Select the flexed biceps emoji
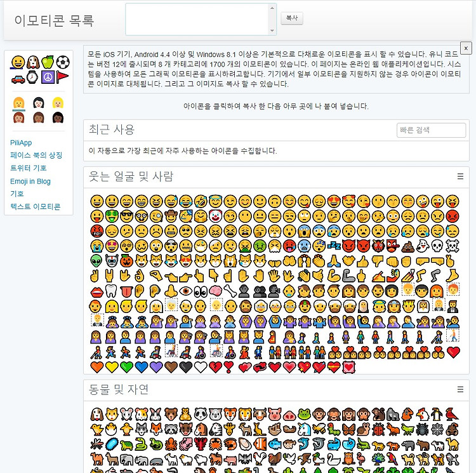This screenshot has width=476, height=473. [x=334, y=276]
